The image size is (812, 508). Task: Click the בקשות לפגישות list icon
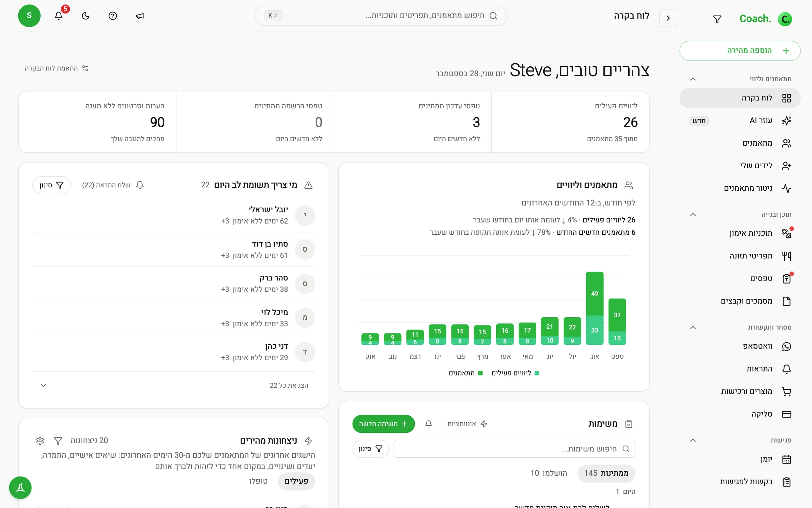click(786, 482)
